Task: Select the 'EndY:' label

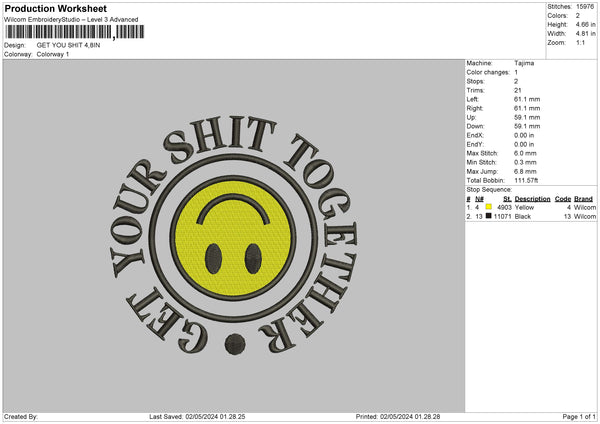Action: (475, 145)
